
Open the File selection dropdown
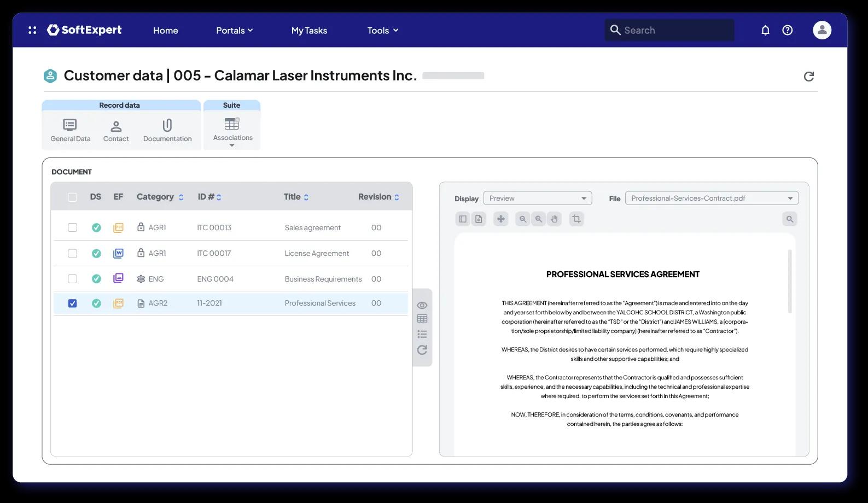pyautogui.click(x=712, y=198)
